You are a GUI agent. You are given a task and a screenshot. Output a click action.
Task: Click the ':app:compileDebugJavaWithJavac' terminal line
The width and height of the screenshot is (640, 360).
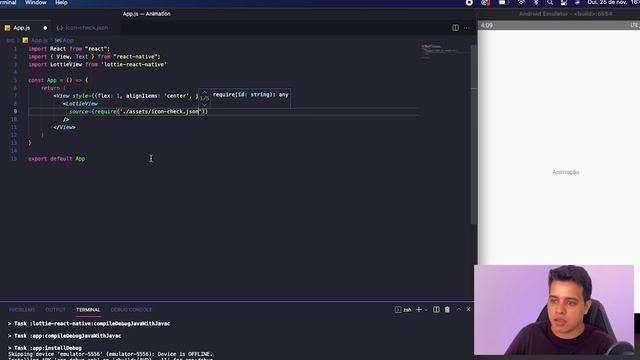pyautogui.click(x=64, y=336)
